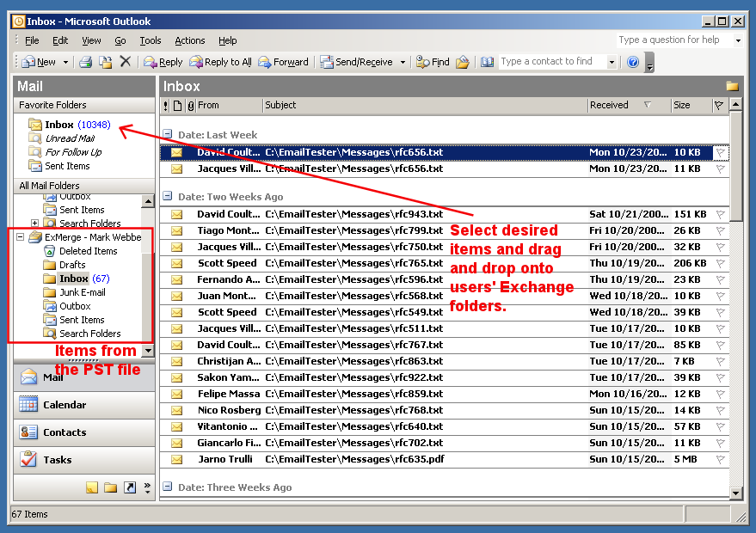This screenshot has width=756, height=533.
Task: Click the Shortcuts icon in navigation bar
Action: coord(130,487)
